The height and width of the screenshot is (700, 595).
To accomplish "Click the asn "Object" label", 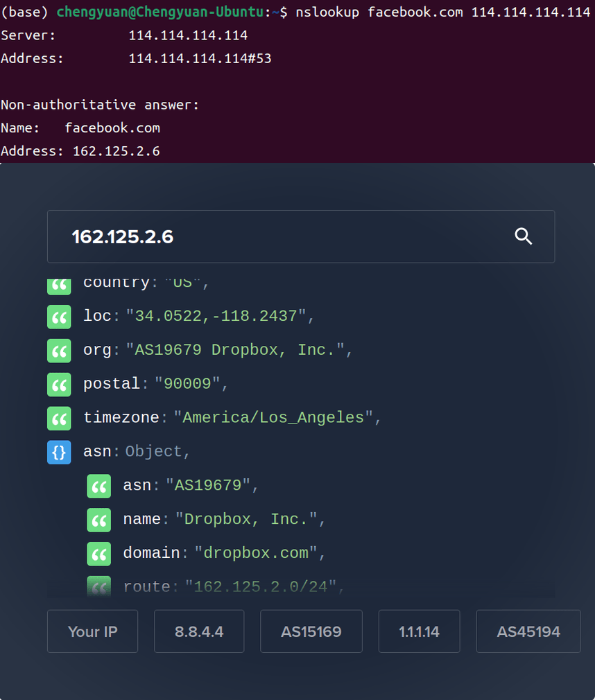I will tap(154, 451).
